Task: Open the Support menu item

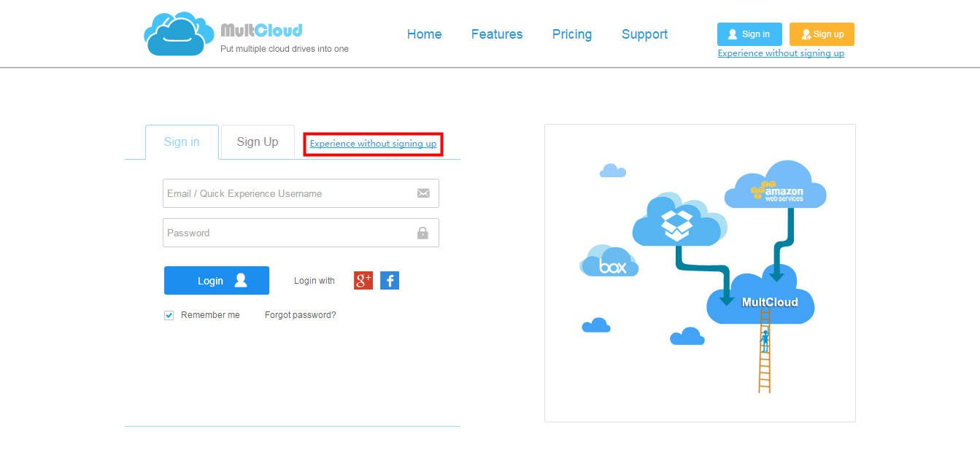Action: click(644, 34)
